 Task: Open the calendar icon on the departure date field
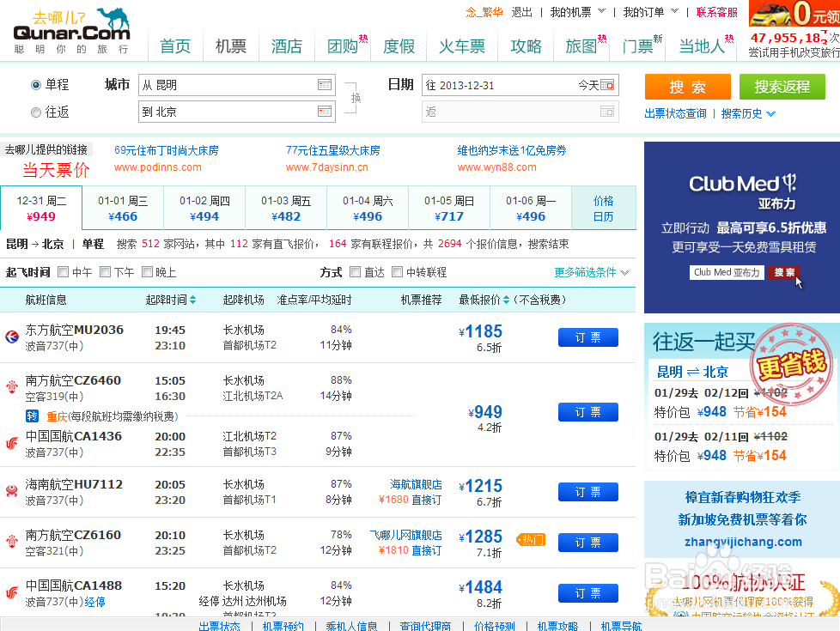tap(606, 85)
